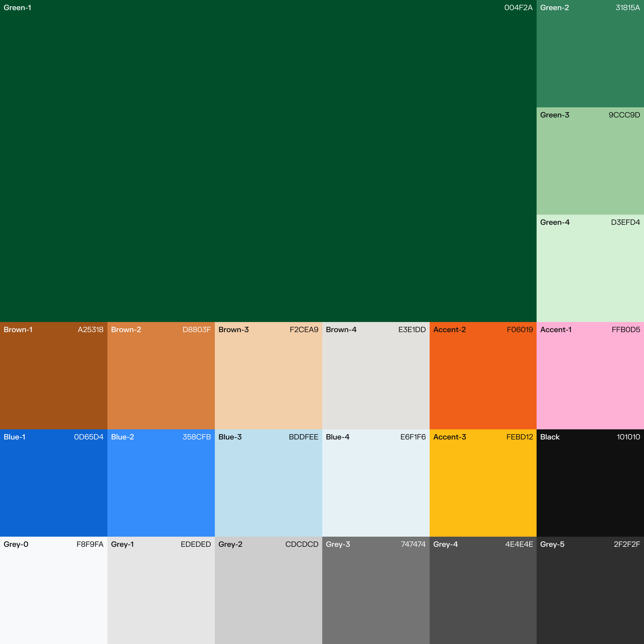Click the Blue-1 swatch

pyautogui.click(x=54, y=483)
